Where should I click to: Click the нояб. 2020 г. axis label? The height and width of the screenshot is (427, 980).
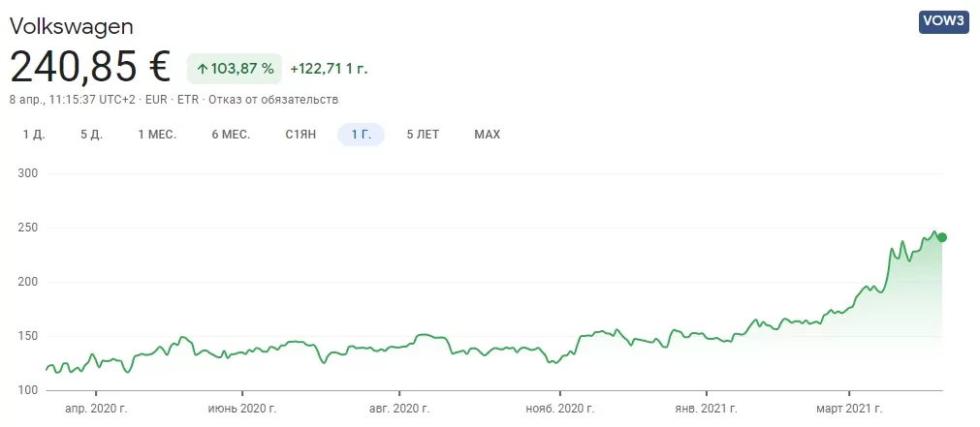560,410
